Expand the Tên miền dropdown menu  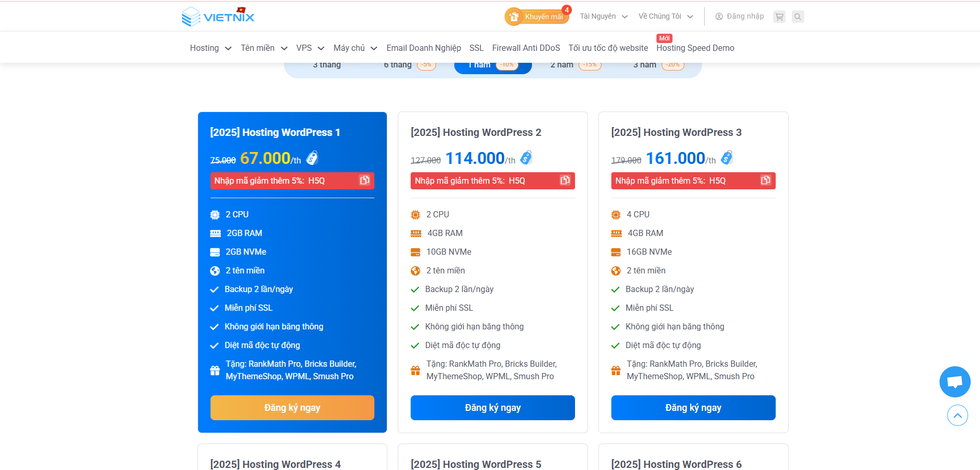[263, 48]
